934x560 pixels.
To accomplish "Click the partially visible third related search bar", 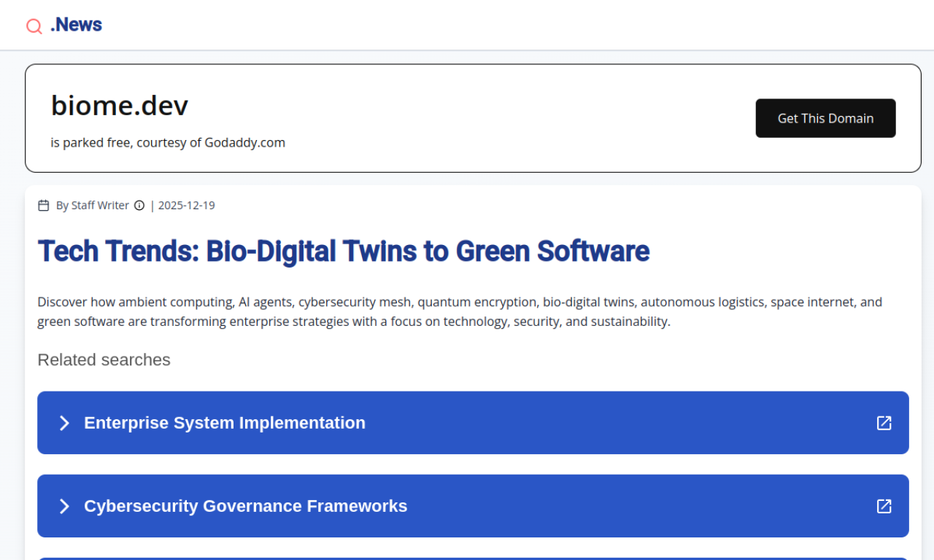I will [473, 559].
